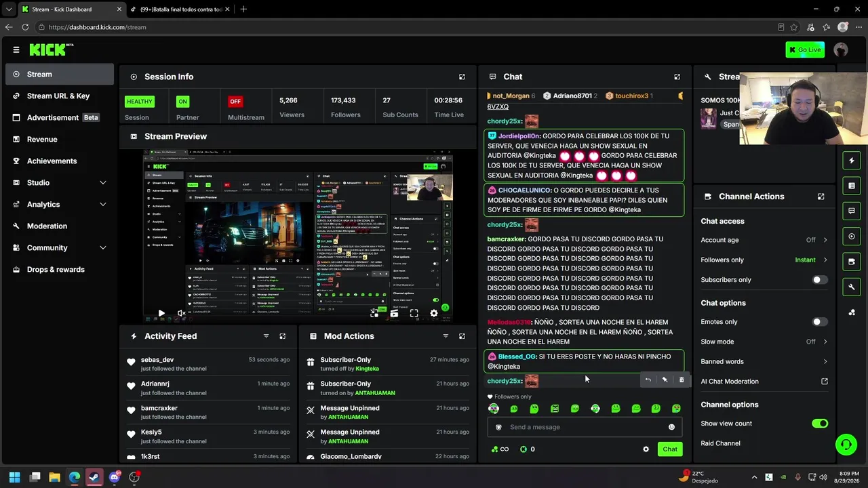This screenshot has height=488, width=868.
Task: Filter the Mod Actions list
Action: pyautogui.click(x=446, y=336)
